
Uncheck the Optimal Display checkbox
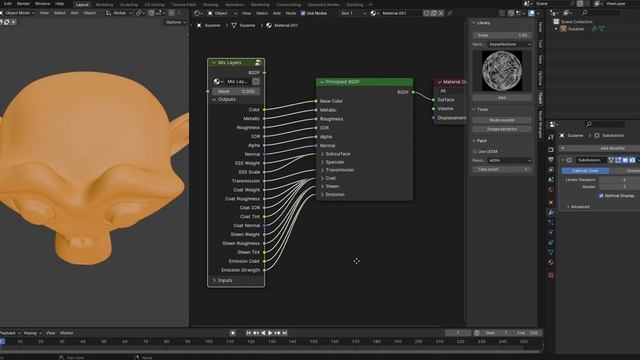click(x=601, y=196)
